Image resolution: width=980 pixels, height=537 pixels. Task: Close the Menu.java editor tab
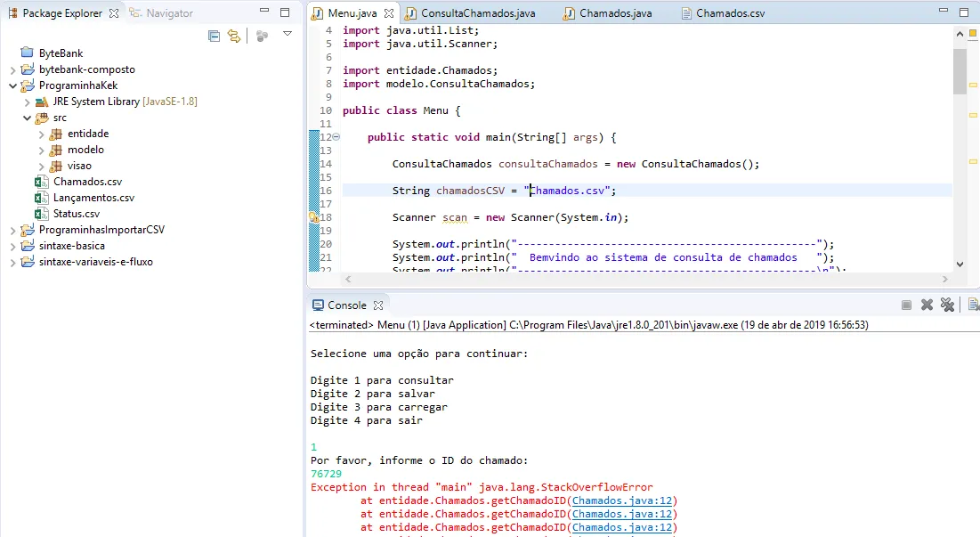coord(389,13)
